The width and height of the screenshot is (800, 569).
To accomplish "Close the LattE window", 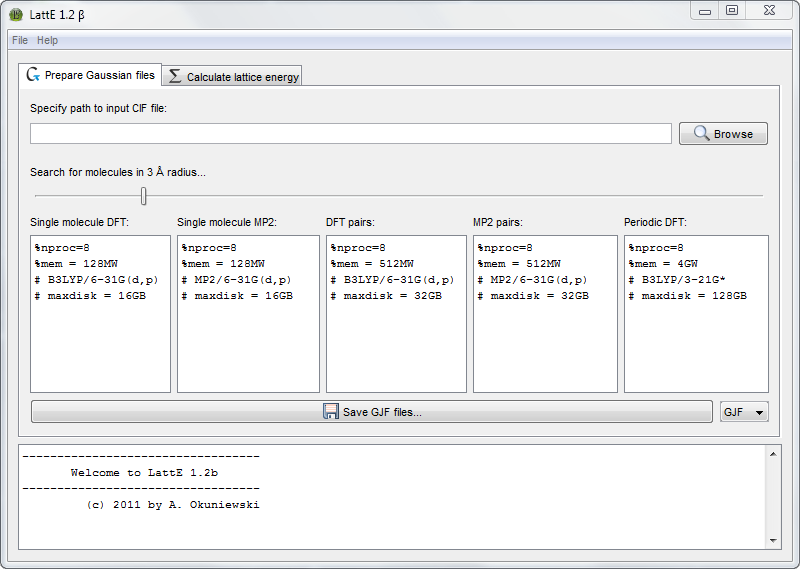I will [769, 11].
